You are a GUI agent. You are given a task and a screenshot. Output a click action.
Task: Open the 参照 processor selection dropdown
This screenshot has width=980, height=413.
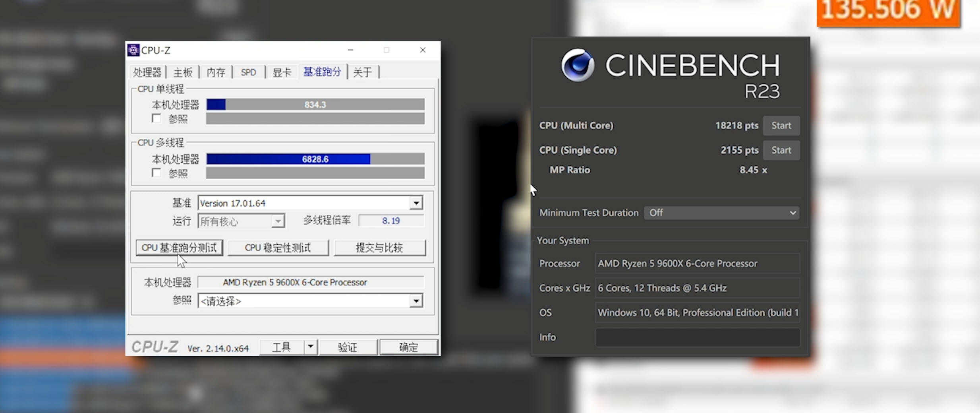tap(416, 301)
